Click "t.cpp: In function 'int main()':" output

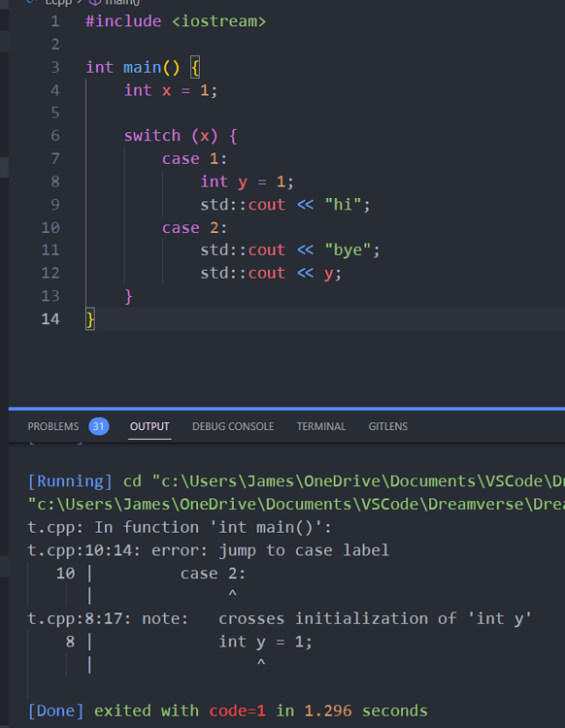(x=180, y=527)
